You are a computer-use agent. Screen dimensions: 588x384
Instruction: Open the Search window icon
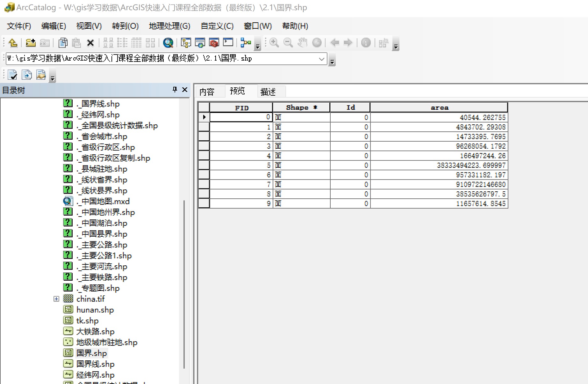pos(168,42)
